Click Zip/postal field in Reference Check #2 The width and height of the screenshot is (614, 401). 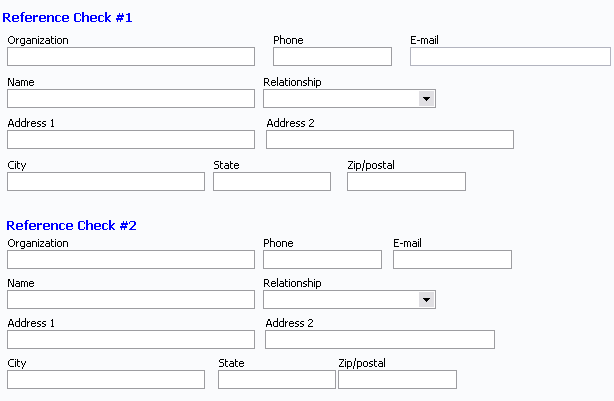pos(397,379)
